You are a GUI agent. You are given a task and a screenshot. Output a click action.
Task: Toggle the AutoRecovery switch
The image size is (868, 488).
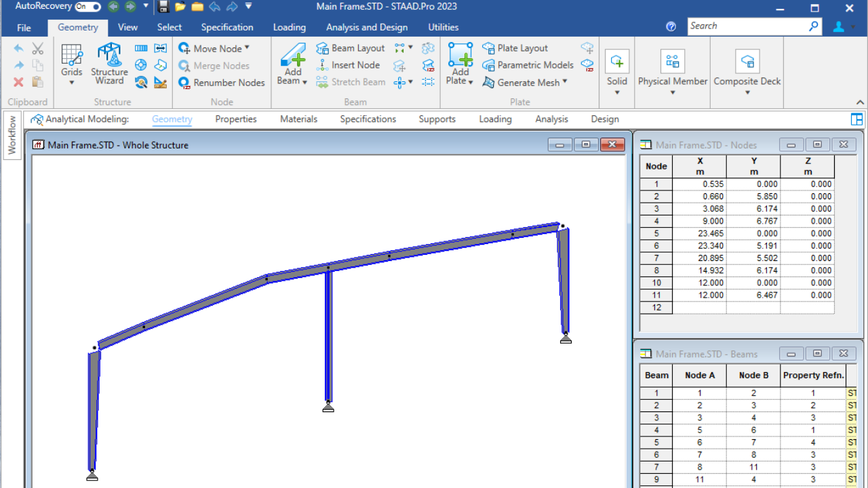tap(87, 7)
